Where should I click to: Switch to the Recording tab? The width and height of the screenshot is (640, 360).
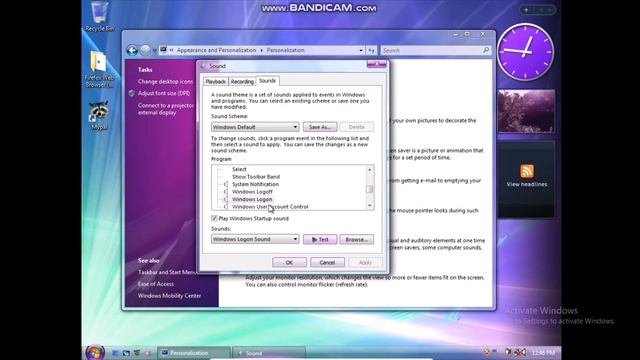coord(242,82)
